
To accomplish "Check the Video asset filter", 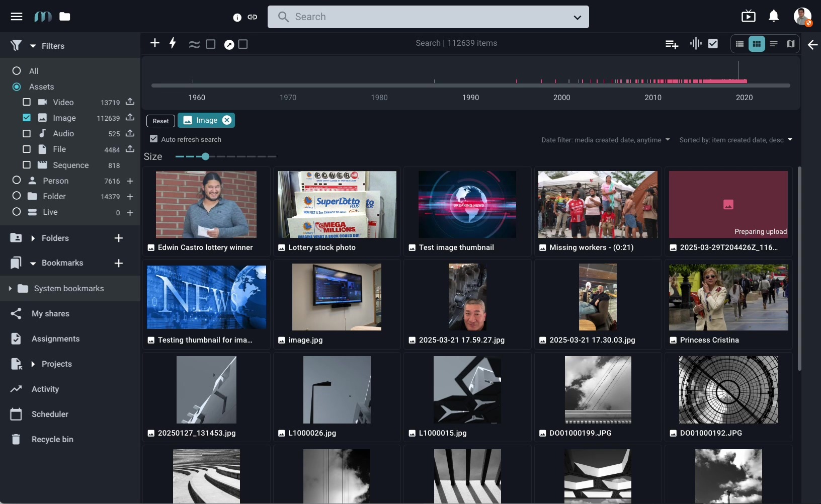I will (27, 102).
